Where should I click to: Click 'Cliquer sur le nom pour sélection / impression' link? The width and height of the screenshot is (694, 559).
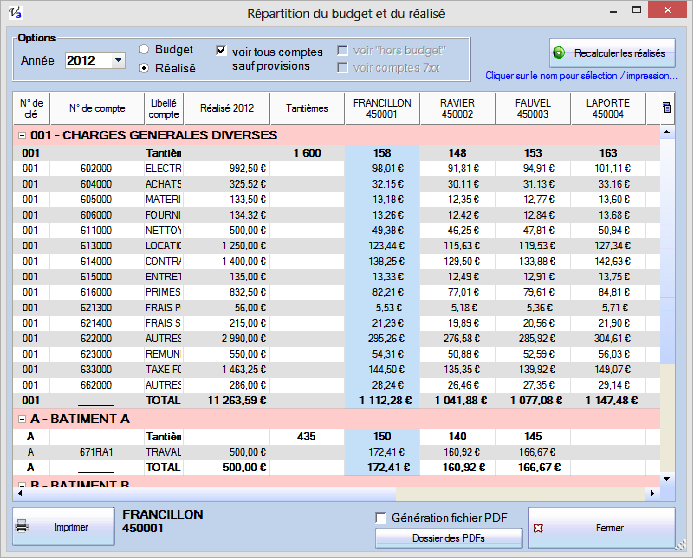pos(581,76)
